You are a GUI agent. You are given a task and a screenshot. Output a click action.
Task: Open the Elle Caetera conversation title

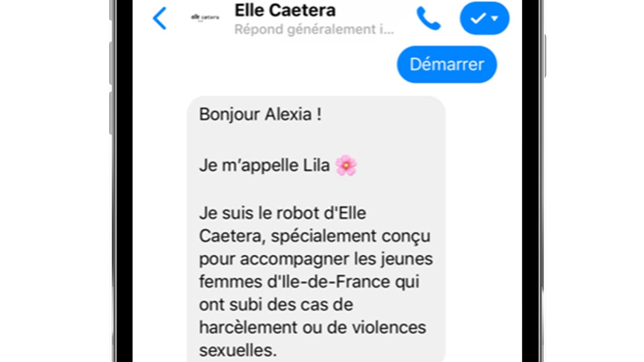click(285, 10)
